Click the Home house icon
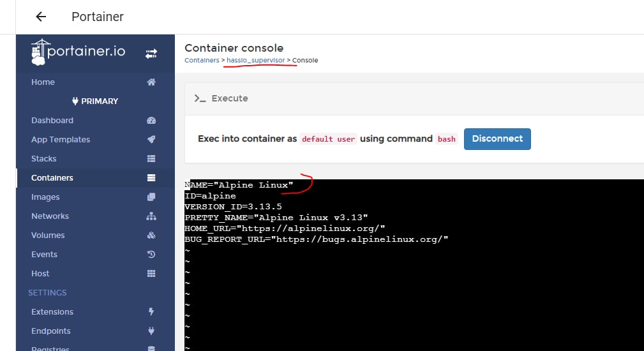644x351 pixels. coord(151,82)
